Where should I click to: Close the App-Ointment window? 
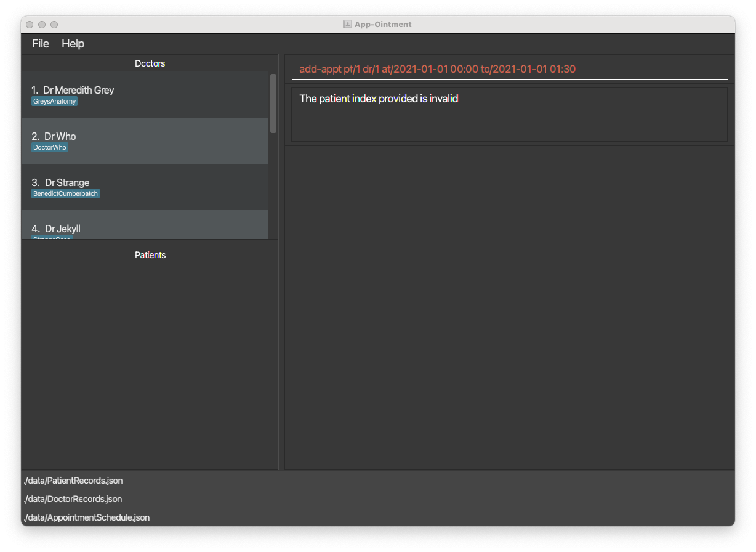(30, 25)
